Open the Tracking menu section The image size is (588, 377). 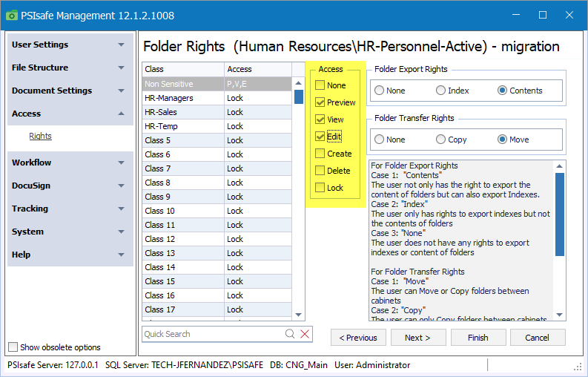[70, 209]
